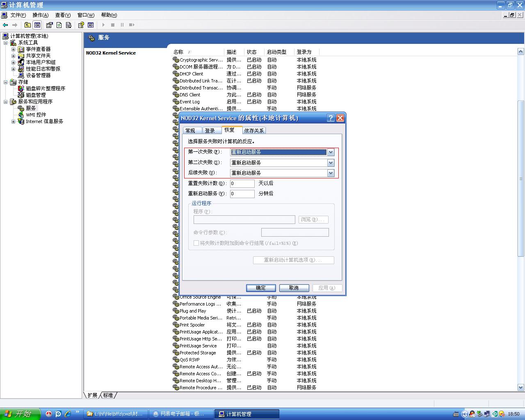Switch to the 常规 tab
This screenshot has height=420, width=525.
[x=190, y=131]
